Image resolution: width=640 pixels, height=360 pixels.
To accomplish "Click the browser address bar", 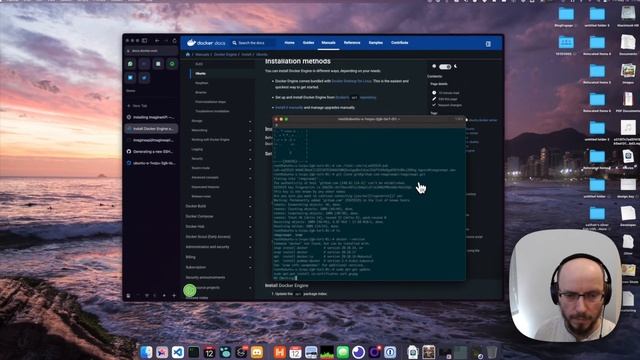I will (151, 51).
